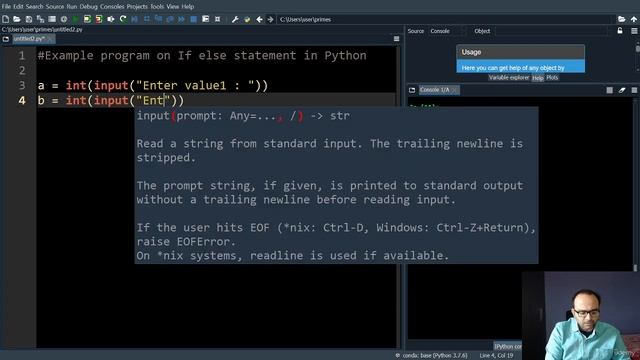Open the Projects menu
The width and height of the screenshot is (640, 360).
coord(137,7)
